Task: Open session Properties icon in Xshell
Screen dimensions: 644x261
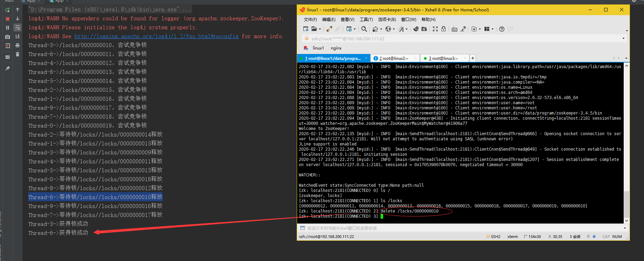Action: click(x=349, y=29)
